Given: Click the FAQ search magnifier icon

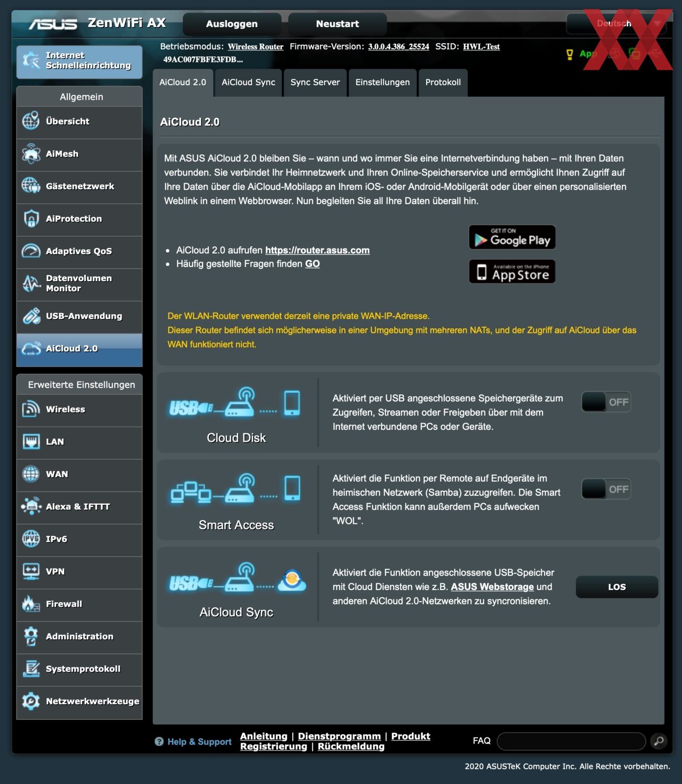Looking at the screenshot, I should (658, 740).
